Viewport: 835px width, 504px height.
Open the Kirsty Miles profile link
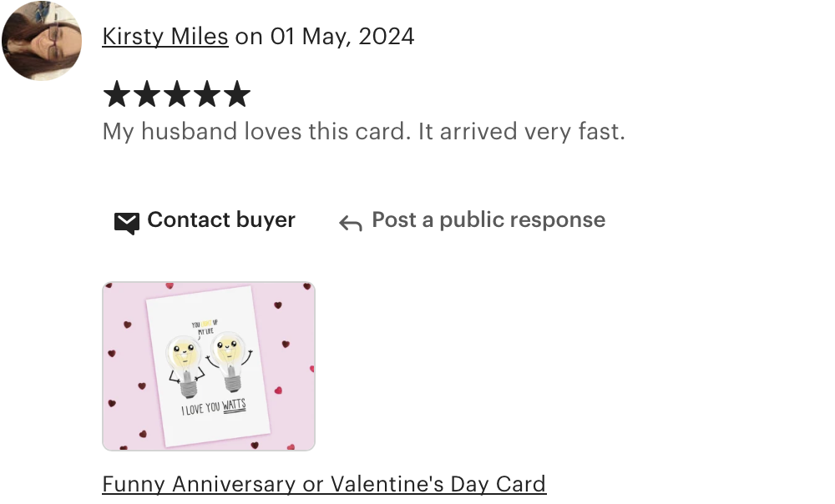pyautogui.click(x=165, y=37)
